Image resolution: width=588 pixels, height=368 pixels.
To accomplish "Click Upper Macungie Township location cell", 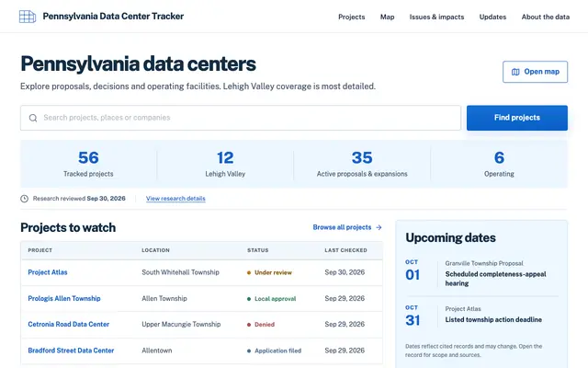I will coord(181,324).
